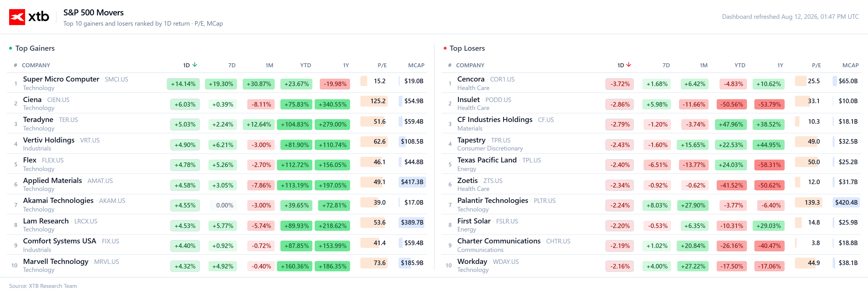Click Applied Materials $417.3B market cap cell
This screenshot has height=293, width=868.
click(412, 182)
